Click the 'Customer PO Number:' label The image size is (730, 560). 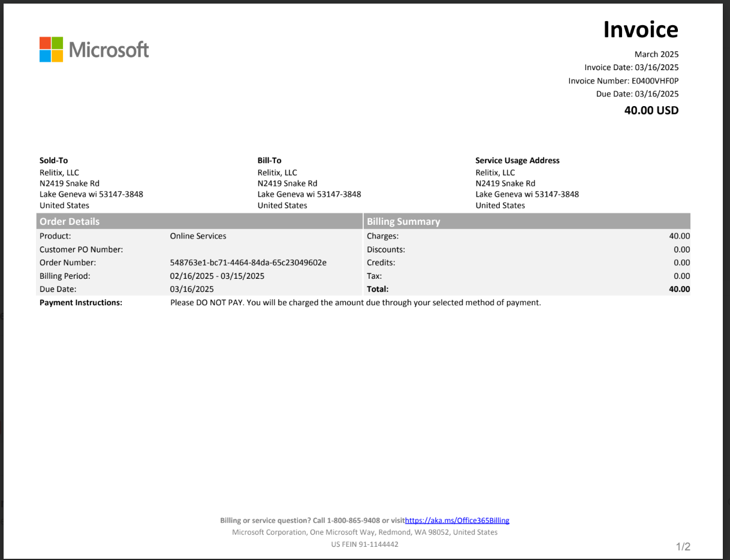click(x=82, y=249)
